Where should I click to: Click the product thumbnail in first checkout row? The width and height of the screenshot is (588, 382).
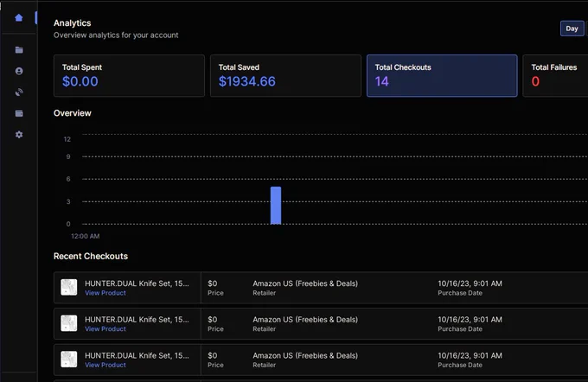pyautogui.click(x=69, y=287)
